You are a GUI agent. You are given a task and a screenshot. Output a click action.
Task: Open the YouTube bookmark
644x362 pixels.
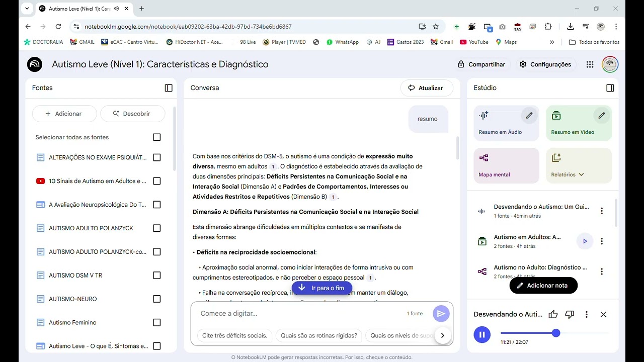(474, 42)
